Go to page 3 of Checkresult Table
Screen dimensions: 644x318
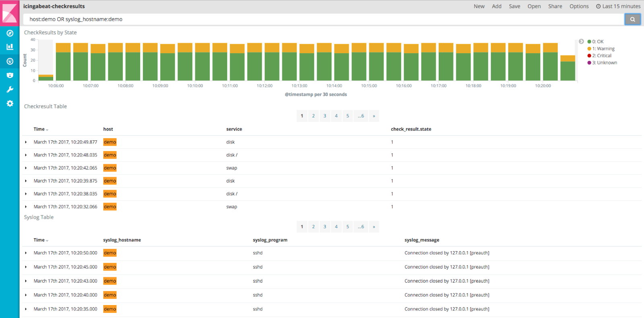tap(325, 116)
